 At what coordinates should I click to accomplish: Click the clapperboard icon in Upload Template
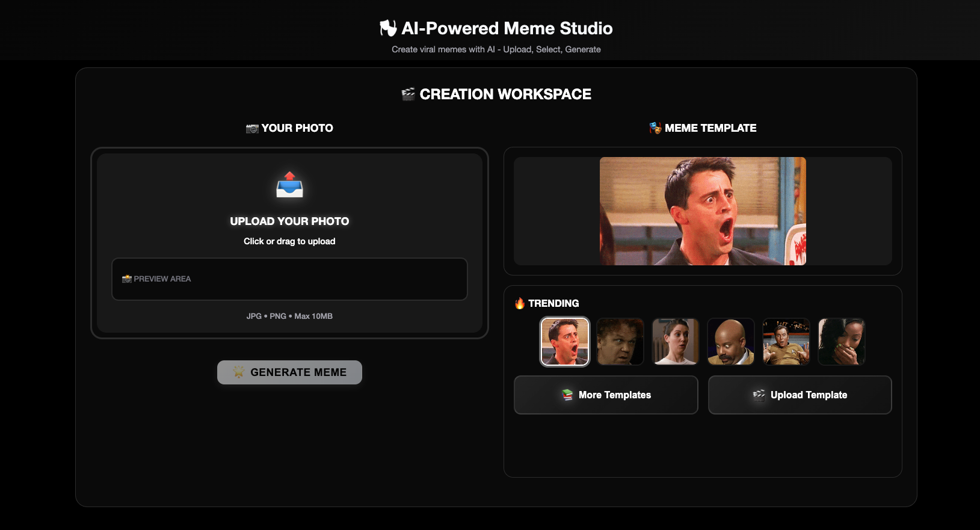click(x=759, y=395)
